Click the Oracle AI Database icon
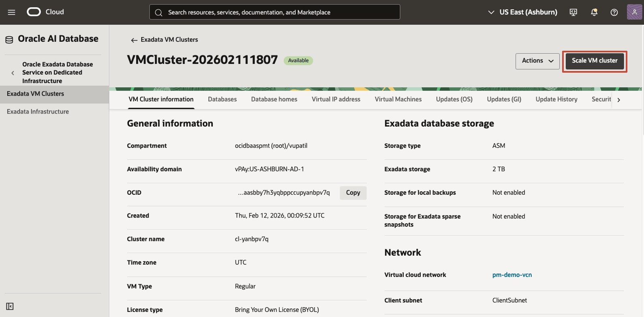Viewport: 644px width, 317px height. [9, 39]
